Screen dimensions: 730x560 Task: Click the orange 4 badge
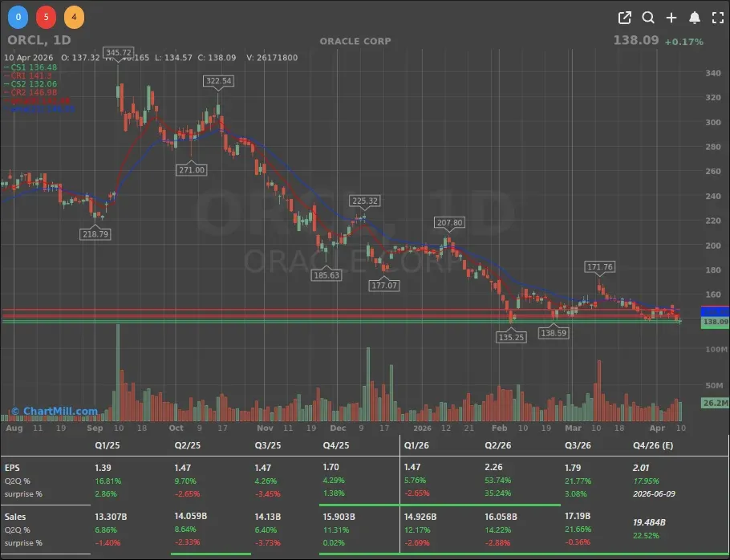(74, 17)
